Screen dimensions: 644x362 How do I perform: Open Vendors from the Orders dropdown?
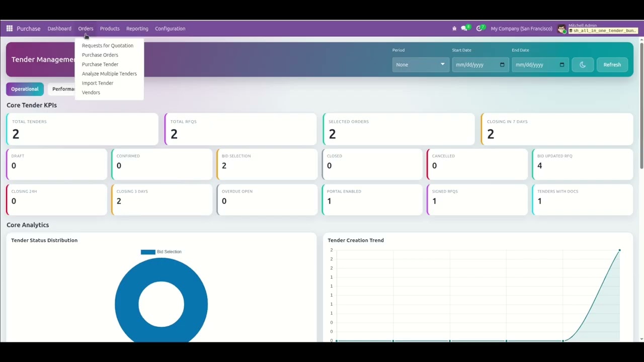click(x=91, y=93)
